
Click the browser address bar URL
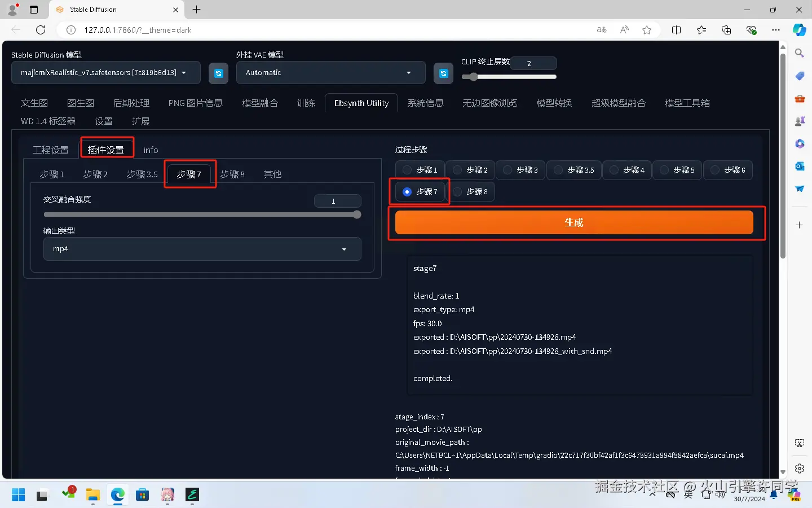tap(138, 30)
